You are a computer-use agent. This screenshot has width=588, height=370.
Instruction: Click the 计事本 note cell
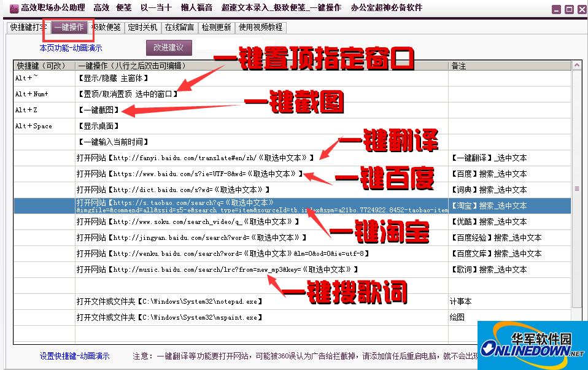pos(509,301)
